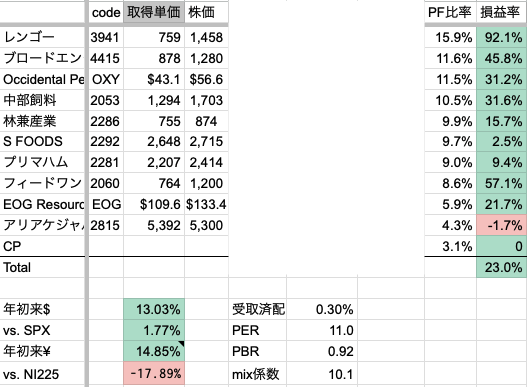Select the Occidental Pe name cell

42,79
